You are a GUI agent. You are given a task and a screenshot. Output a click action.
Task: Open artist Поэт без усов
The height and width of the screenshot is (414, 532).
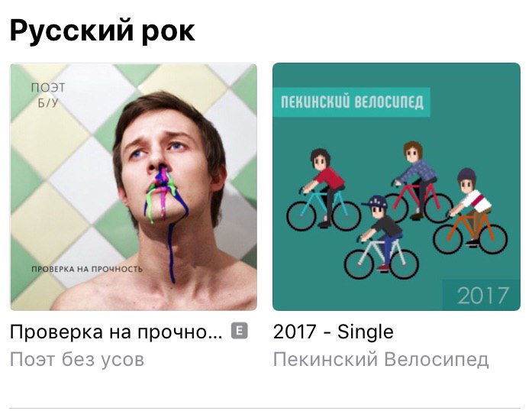[x=77, y=359]
